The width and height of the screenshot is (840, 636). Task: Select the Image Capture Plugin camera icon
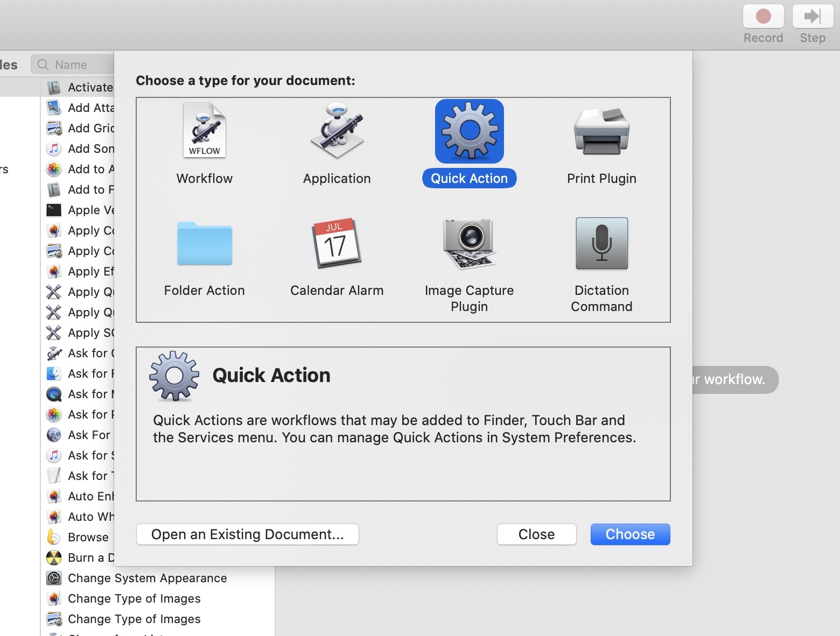click(469, 244)
